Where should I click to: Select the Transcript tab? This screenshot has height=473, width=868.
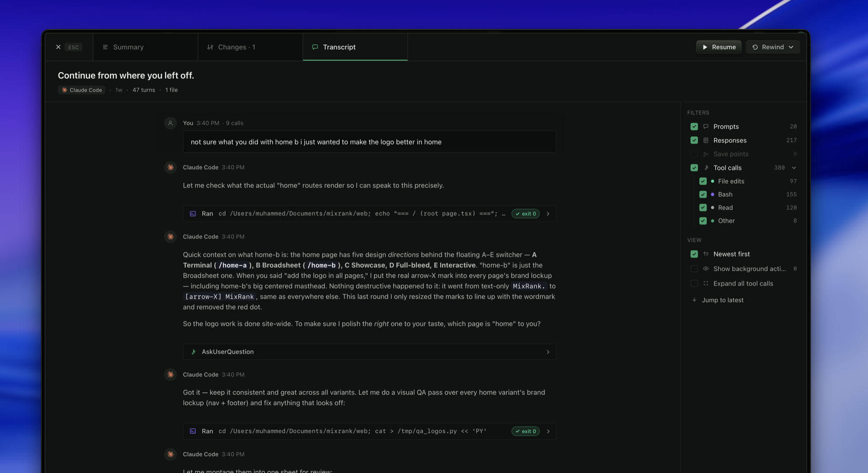(x=355, y=47)
